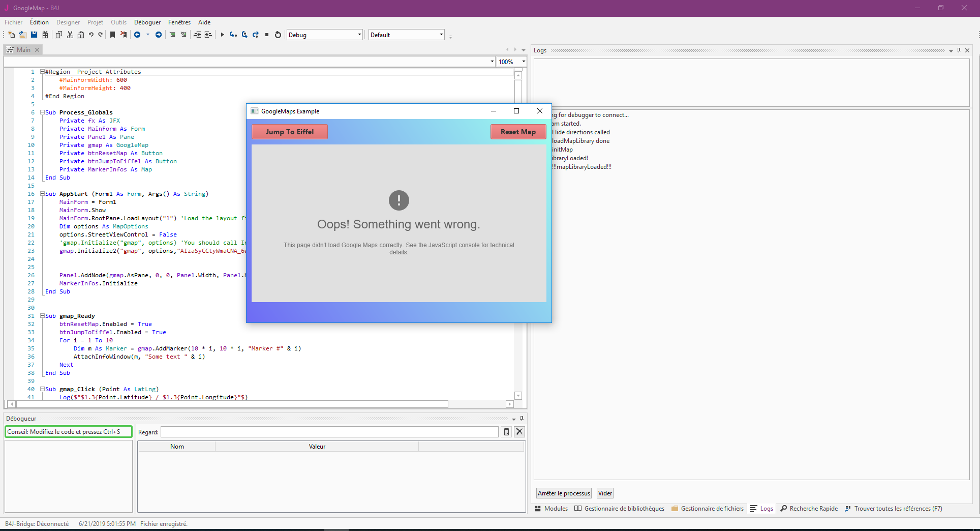The image size is (980, 531).
Task: Switch to the Modules tab
Action: (x=552, y=509)
